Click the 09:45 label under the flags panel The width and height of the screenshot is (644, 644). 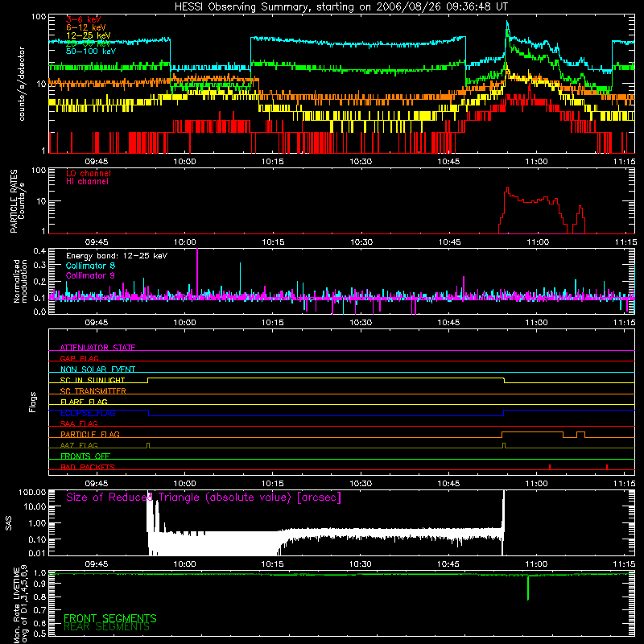(97, 484)
